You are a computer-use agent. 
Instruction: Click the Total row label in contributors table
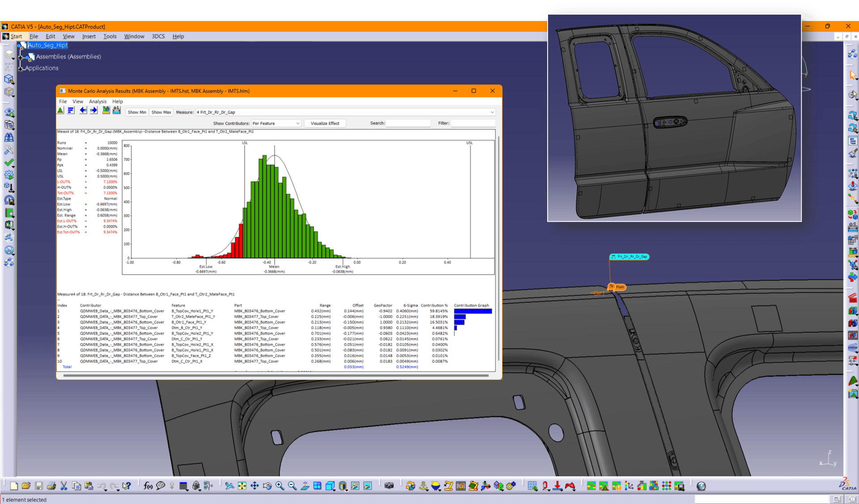point(67,367)
